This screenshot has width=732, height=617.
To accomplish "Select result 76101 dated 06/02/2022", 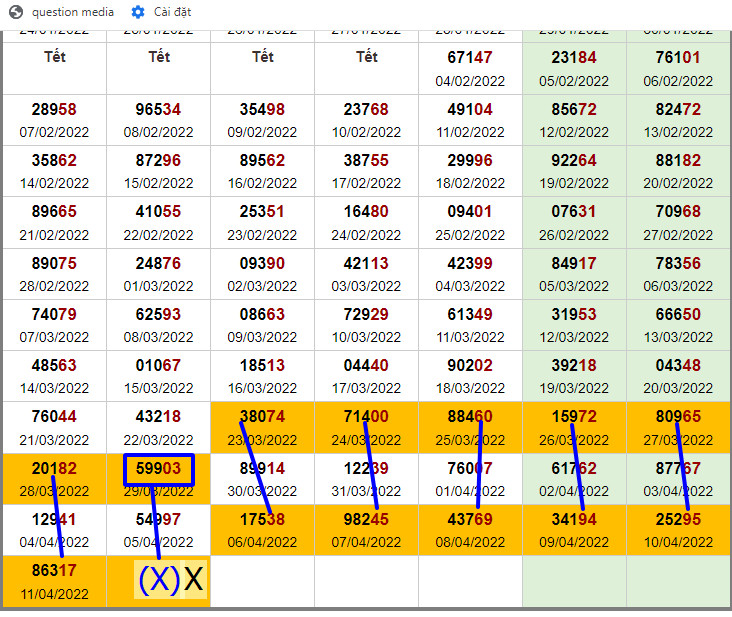I will point(678,68).
